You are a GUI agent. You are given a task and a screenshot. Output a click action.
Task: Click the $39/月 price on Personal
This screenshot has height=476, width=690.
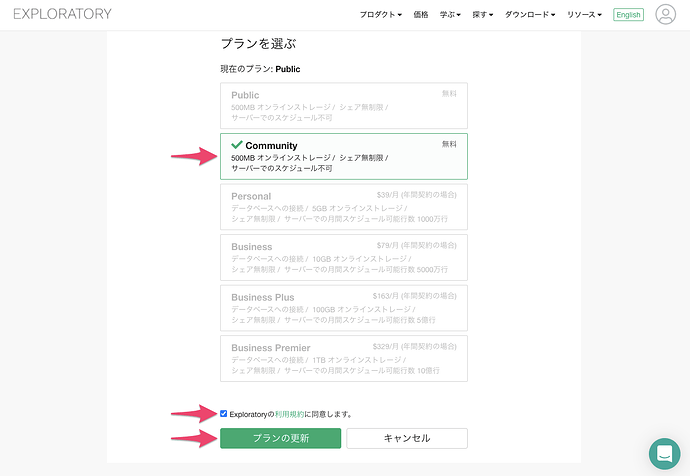point(416,194)
